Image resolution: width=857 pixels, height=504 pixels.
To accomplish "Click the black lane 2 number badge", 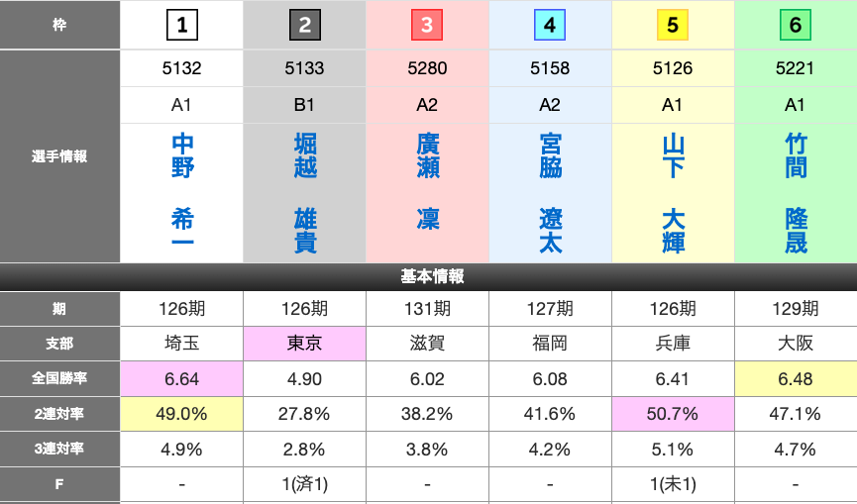I will (x=304, y=26).
